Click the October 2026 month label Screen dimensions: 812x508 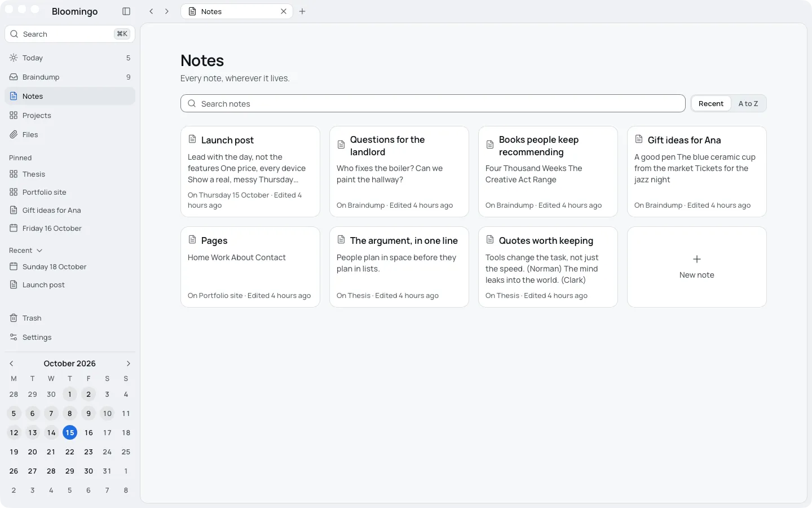pyautogui.click(x=70, y=364)
